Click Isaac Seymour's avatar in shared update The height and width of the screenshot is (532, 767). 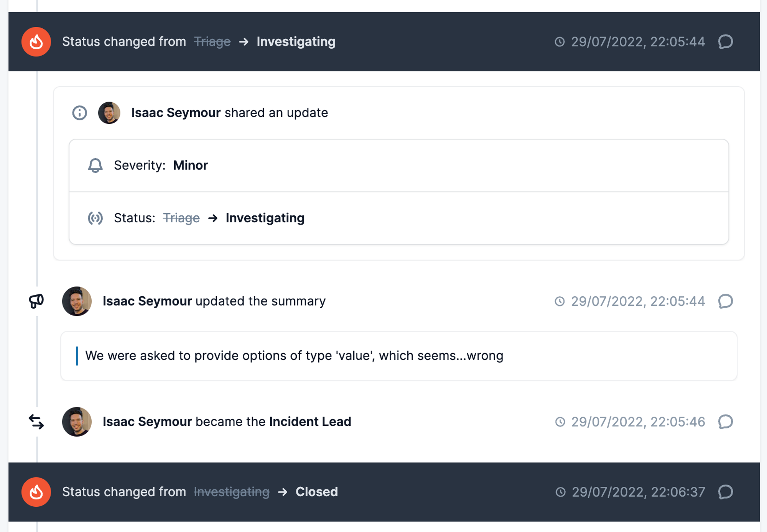point(109,113)
